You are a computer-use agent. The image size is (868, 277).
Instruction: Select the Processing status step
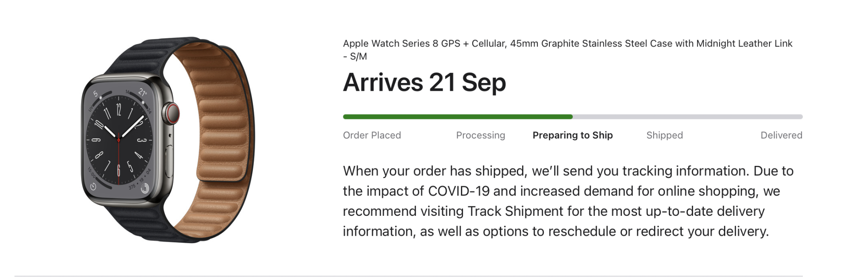[480, 135]
